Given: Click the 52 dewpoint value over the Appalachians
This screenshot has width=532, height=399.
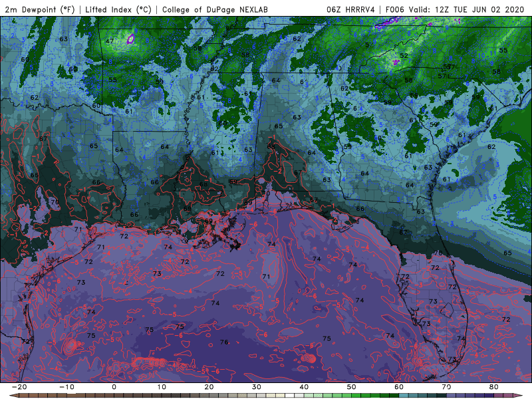Looking at the screenshot, I should [x=404, y=55].
